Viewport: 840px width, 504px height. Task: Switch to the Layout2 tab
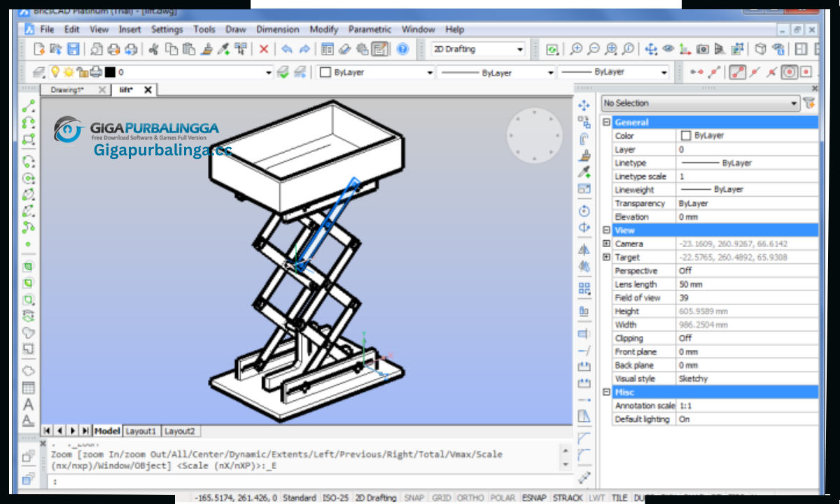[180, 431]
